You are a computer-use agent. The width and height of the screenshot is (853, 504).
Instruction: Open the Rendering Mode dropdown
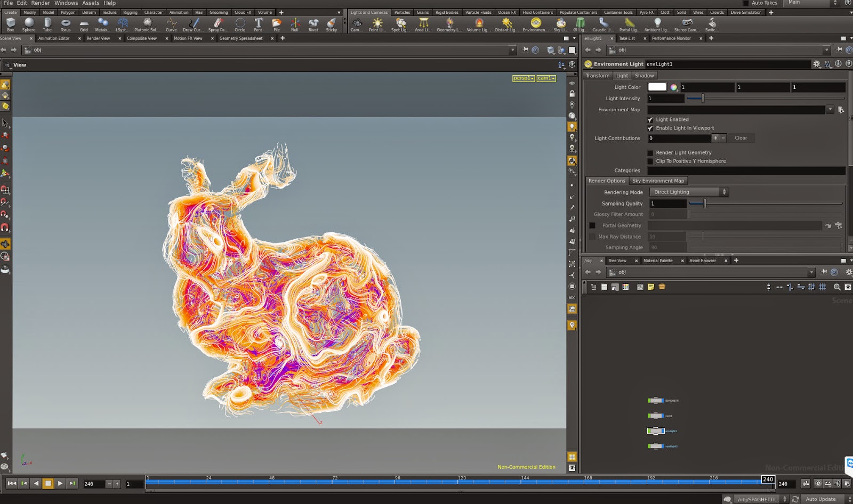689,192
